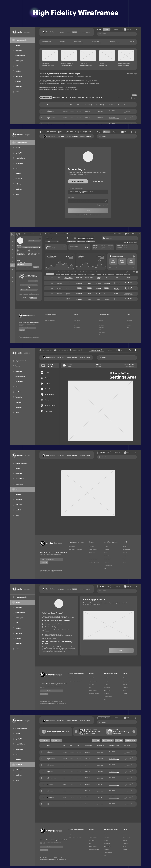This screenshot has height=868, width=151.
Task: Toggle the Highlights switch in top homepage wireframe
Action: 135,74
